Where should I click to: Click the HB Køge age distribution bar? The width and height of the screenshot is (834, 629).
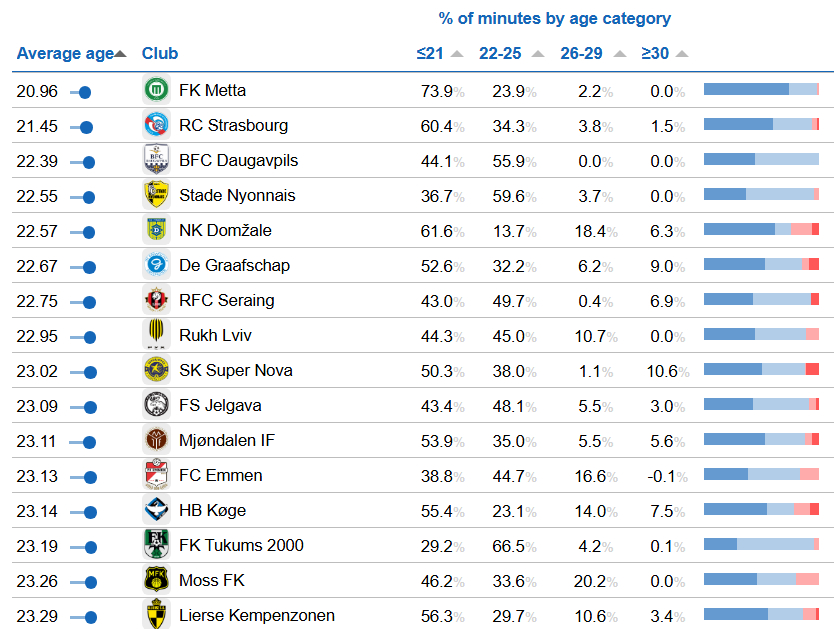click(761, 510)
